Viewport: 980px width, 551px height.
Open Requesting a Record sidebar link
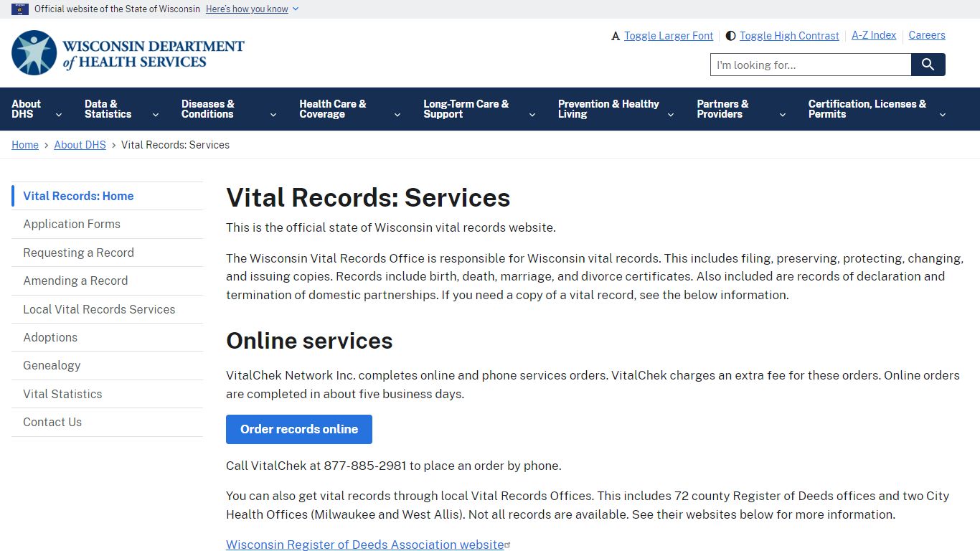(108, 253)
